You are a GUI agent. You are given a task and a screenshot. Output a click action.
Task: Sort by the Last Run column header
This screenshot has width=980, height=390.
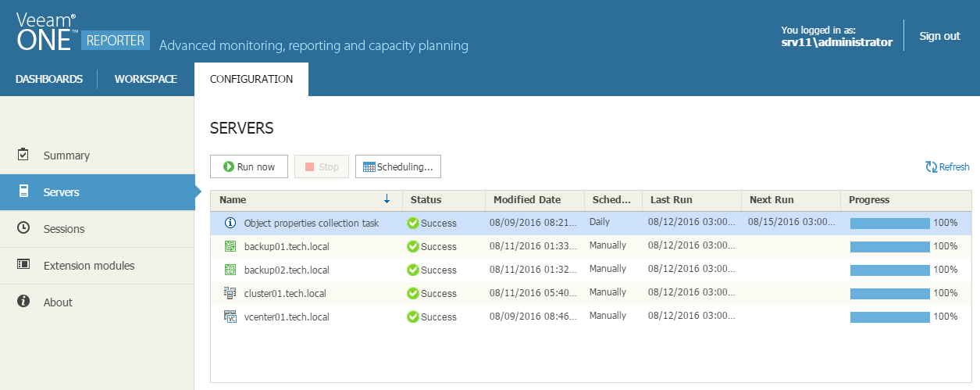click(691, 199)
